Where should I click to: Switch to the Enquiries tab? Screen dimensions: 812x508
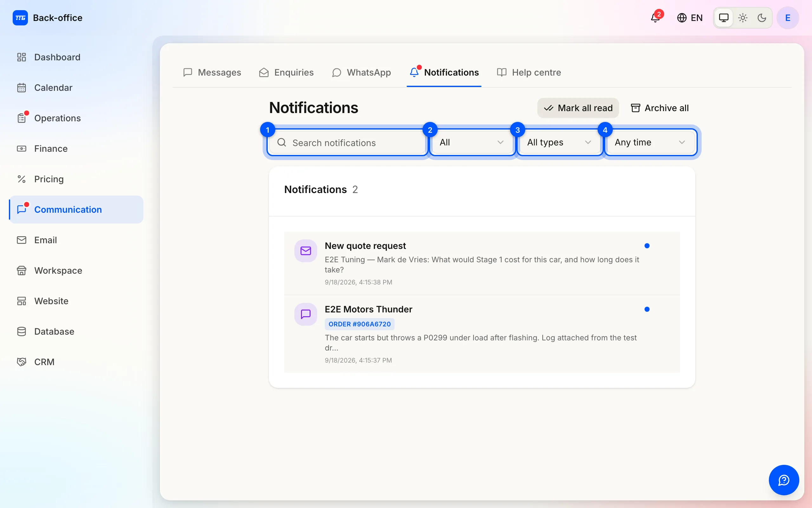286,73
